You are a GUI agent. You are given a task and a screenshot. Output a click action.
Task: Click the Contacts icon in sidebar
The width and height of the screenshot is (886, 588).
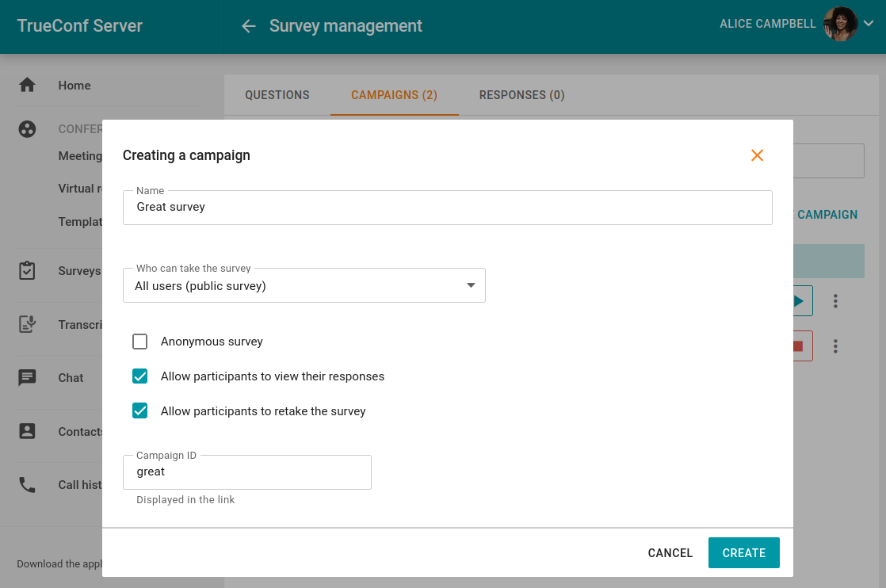pos(28,432)
